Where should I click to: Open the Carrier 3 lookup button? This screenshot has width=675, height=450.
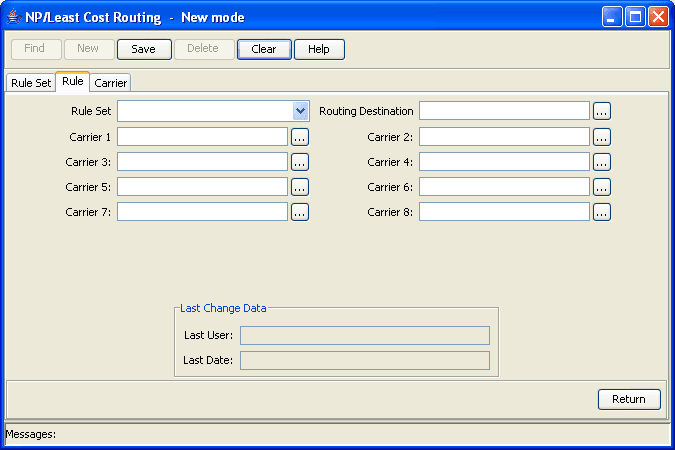[300, 162]
